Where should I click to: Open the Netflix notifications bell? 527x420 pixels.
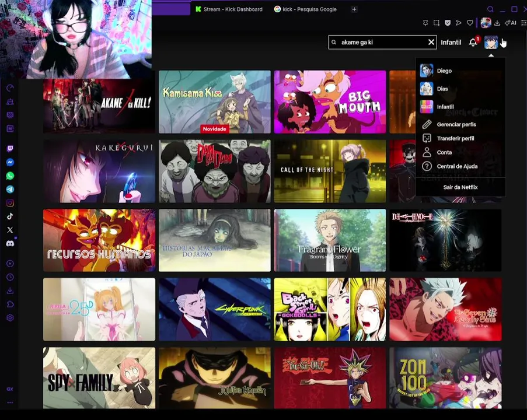coord(473,42)
